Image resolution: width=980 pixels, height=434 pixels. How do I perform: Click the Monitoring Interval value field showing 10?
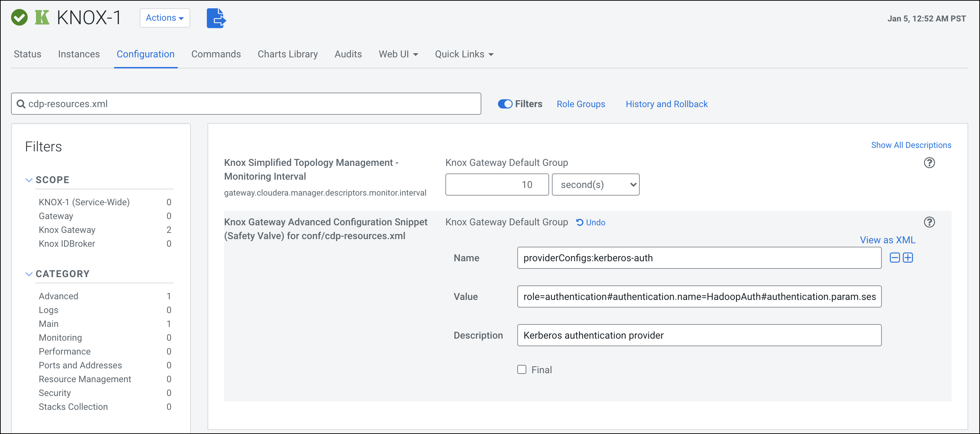497,185
